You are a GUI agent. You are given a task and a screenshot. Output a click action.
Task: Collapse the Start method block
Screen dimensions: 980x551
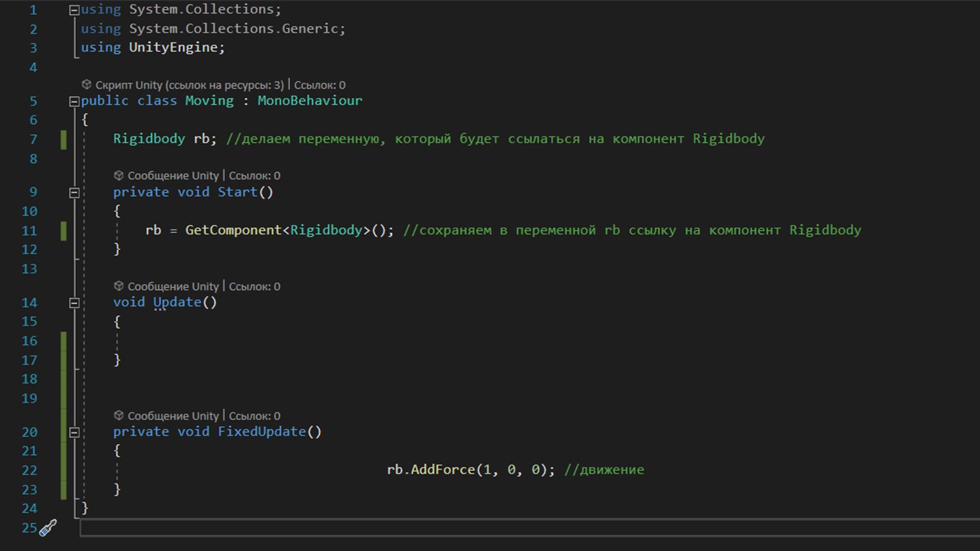coord(74,193)
